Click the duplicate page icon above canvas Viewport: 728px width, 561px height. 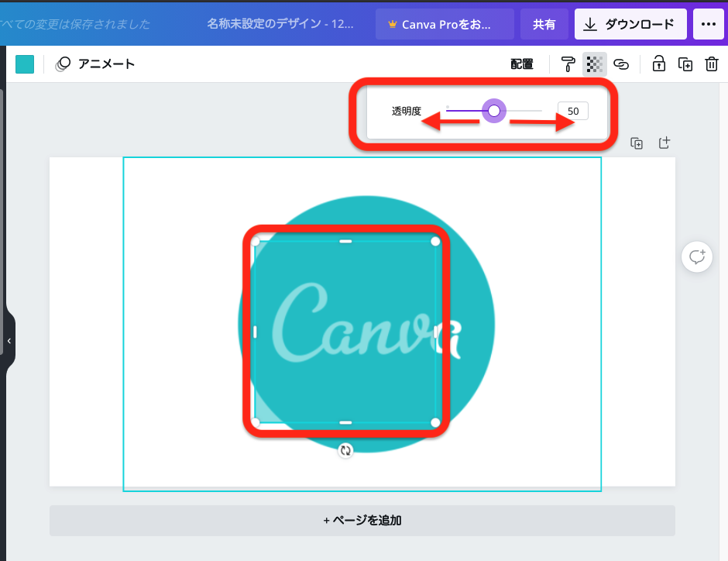(637, 143)
